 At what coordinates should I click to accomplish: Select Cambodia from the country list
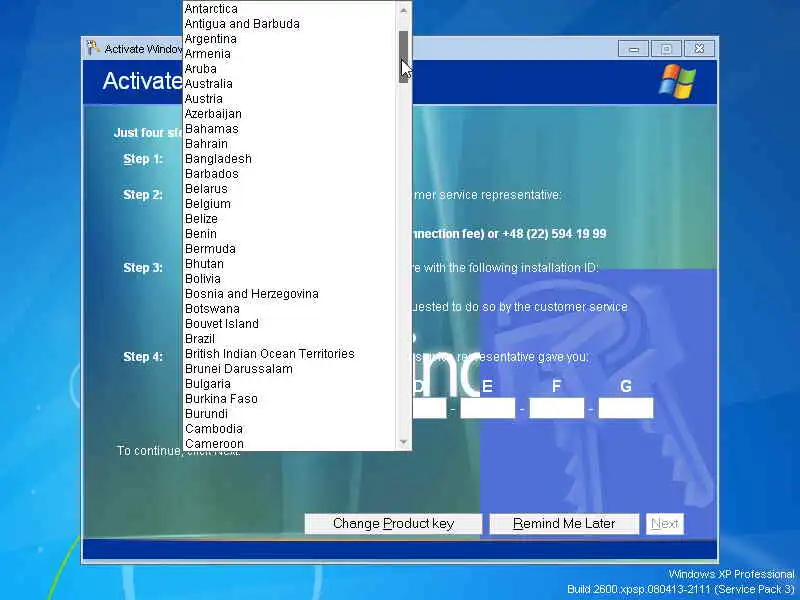click(x=289, y=429)
